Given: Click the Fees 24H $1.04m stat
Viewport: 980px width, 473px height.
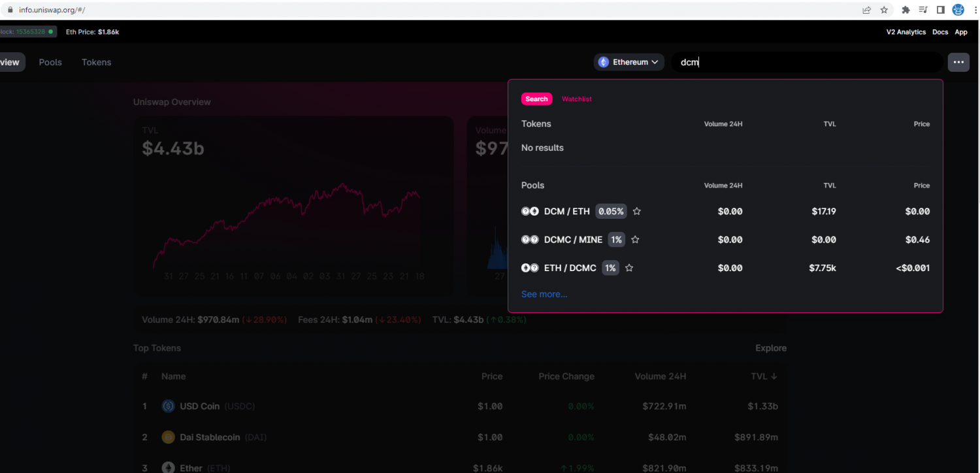Looking at the screenshot, I should coord(359,320).
